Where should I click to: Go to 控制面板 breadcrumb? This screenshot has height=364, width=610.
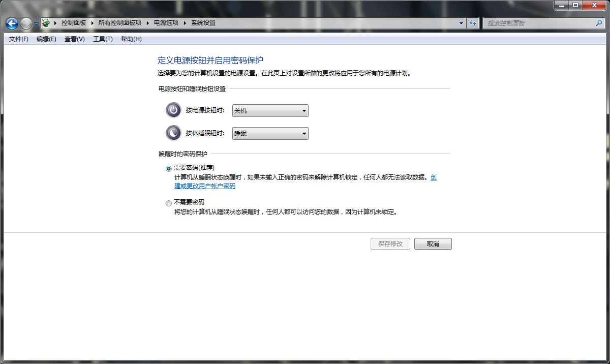coord(74,23)
